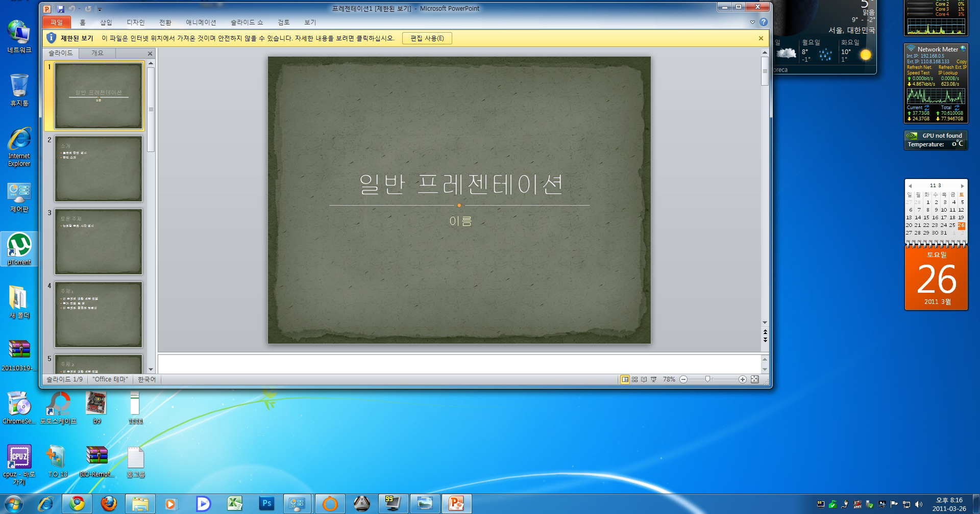
Task: Open Firefox from the taskbar
Action: tap(108, 504)
